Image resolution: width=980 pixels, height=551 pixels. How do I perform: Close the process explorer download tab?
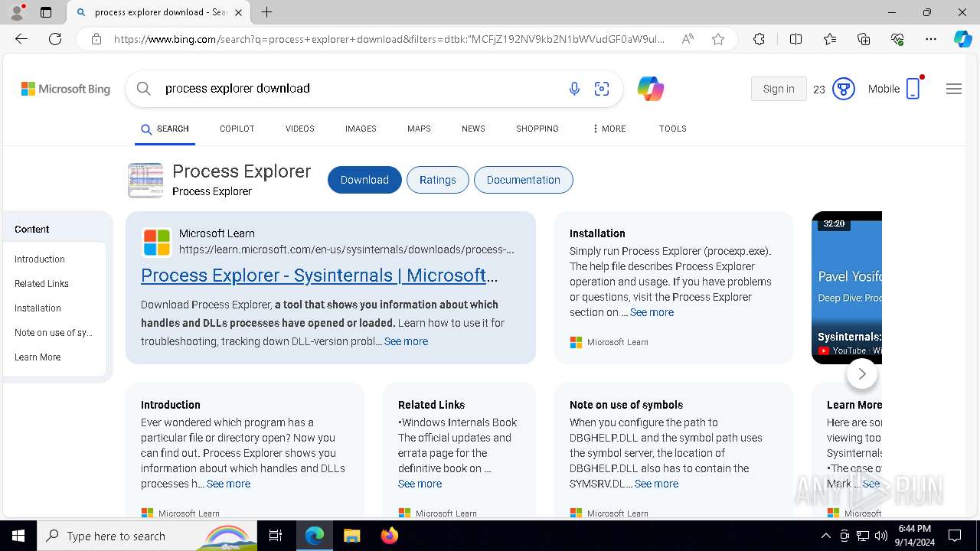click(x=238, y=12)
